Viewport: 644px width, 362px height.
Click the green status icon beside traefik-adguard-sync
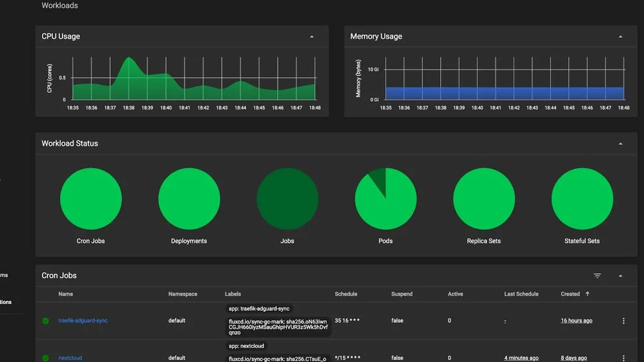(45, 320)
